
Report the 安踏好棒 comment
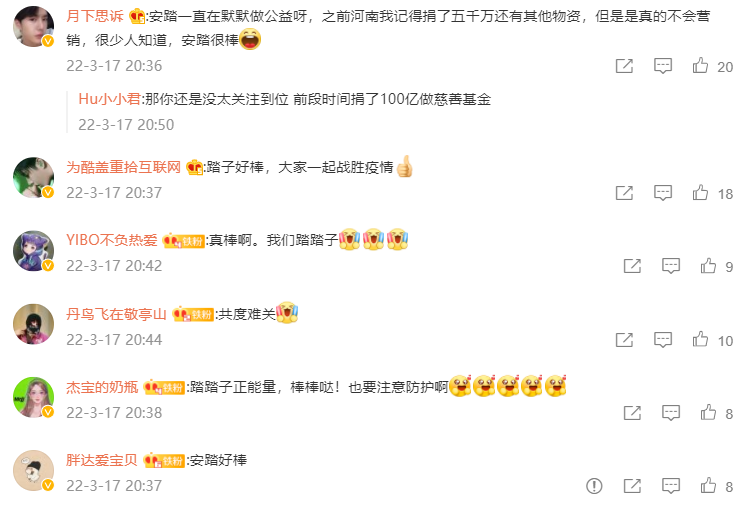[594, 486]
